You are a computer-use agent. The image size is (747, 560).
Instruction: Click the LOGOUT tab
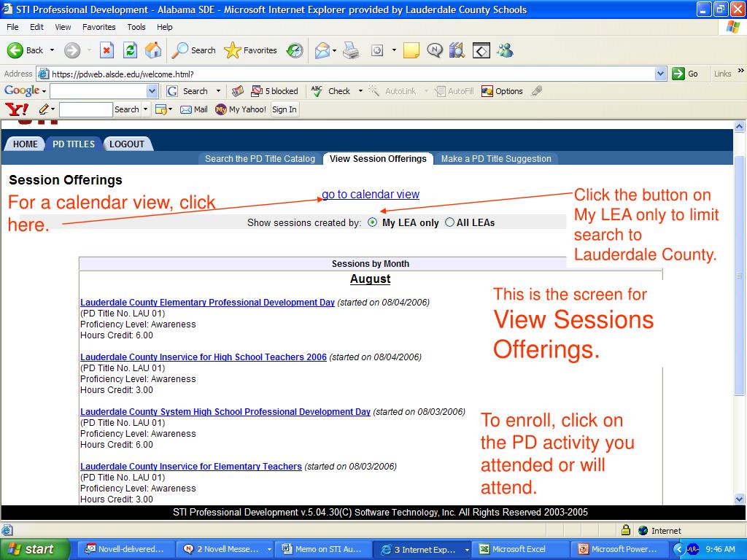(x=127, y=144)
